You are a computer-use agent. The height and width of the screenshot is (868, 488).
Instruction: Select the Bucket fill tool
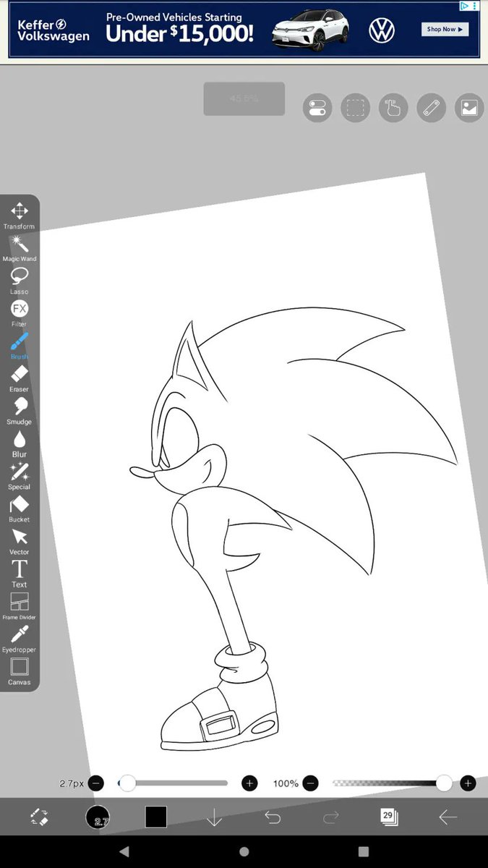tap(19, 509)
